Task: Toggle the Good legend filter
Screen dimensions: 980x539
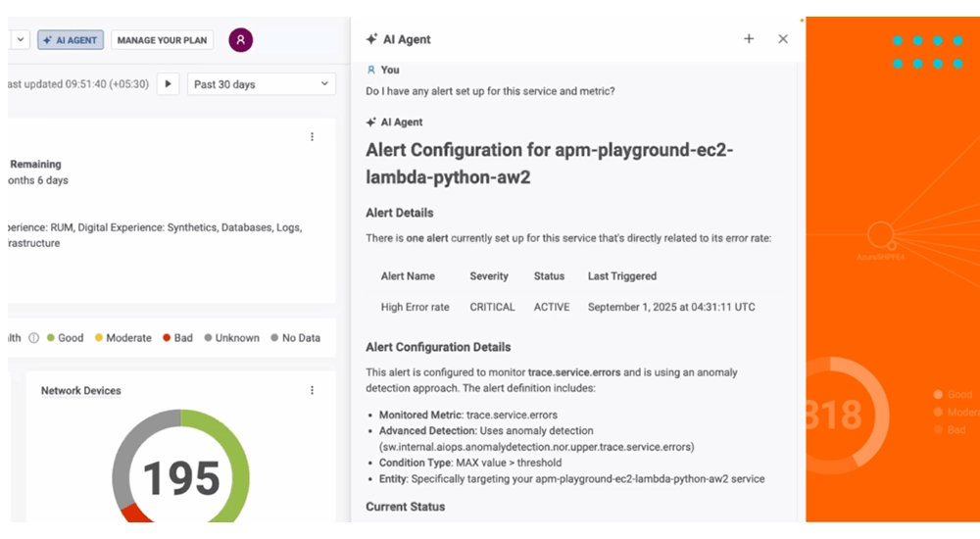Action: click(x=65, y=338)
